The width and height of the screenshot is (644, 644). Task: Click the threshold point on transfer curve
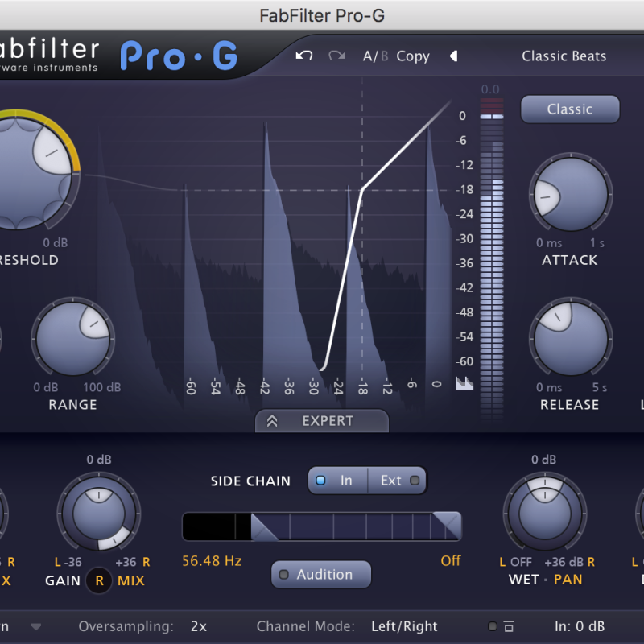361,190
